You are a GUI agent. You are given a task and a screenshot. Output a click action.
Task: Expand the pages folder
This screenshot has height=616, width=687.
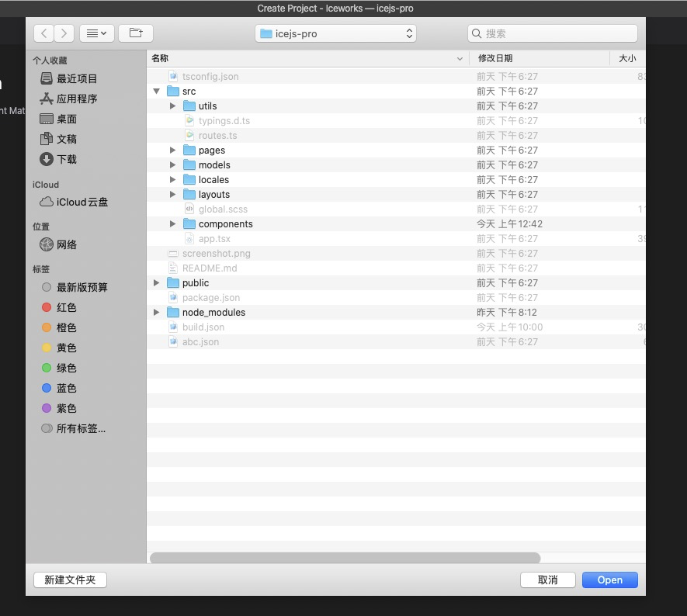coord(172,150)
